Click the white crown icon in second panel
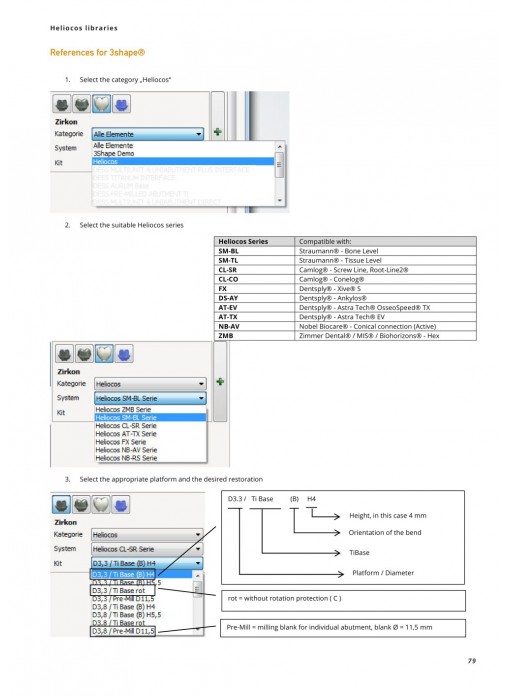508x696 pixels. point(104,354)
